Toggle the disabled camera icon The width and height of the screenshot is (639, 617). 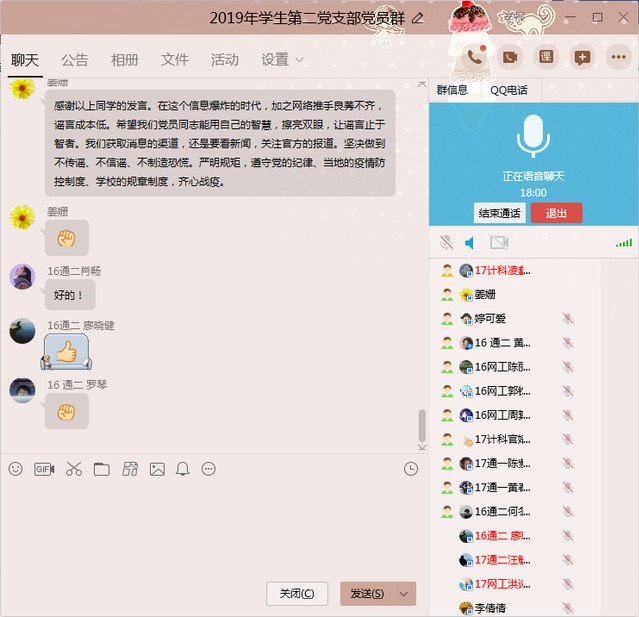(x=499, y=243)
